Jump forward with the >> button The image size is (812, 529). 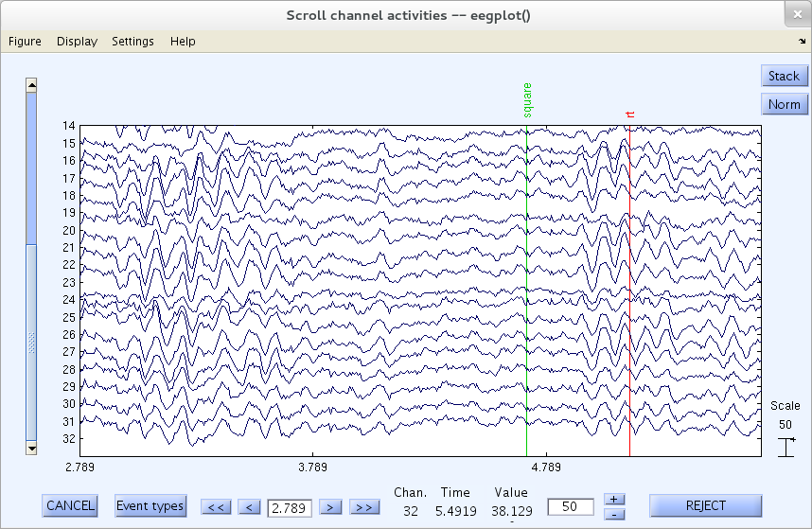coord(362,506)
